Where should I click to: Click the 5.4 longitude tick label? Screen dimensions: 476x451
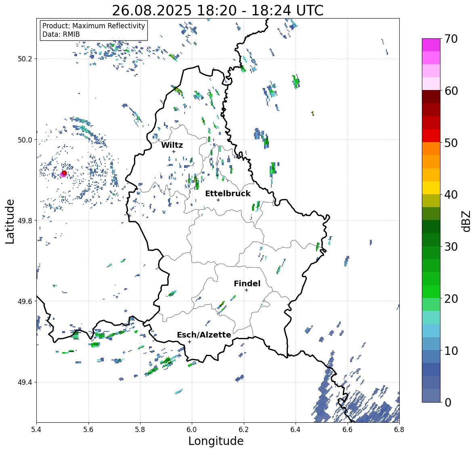(x=36, y=429)
